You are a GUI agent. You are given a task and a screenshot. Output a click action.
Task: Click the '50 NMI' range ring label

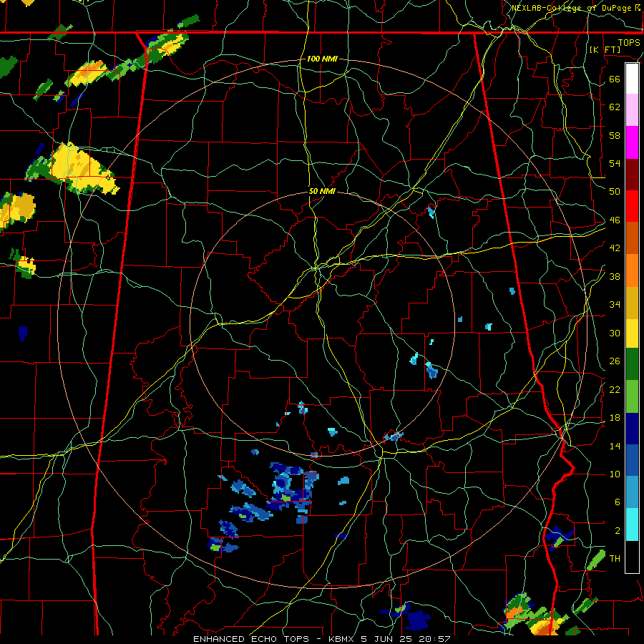click(322, 191)
